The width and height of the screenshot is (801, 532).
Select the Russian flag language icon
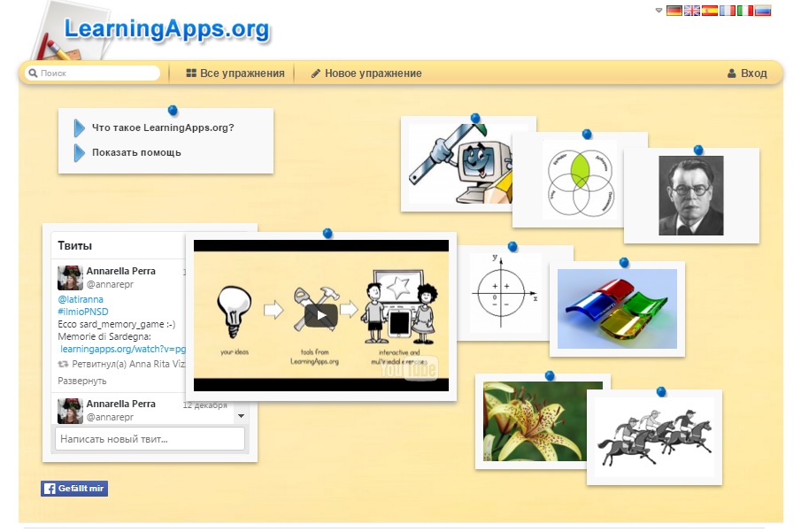coord(763,11)
